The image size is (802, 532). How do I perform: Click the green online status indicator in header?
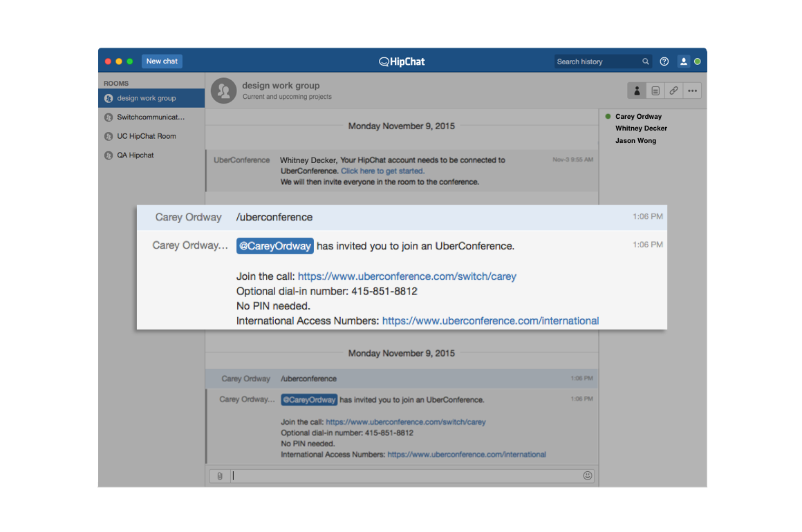tap(697, 61)
